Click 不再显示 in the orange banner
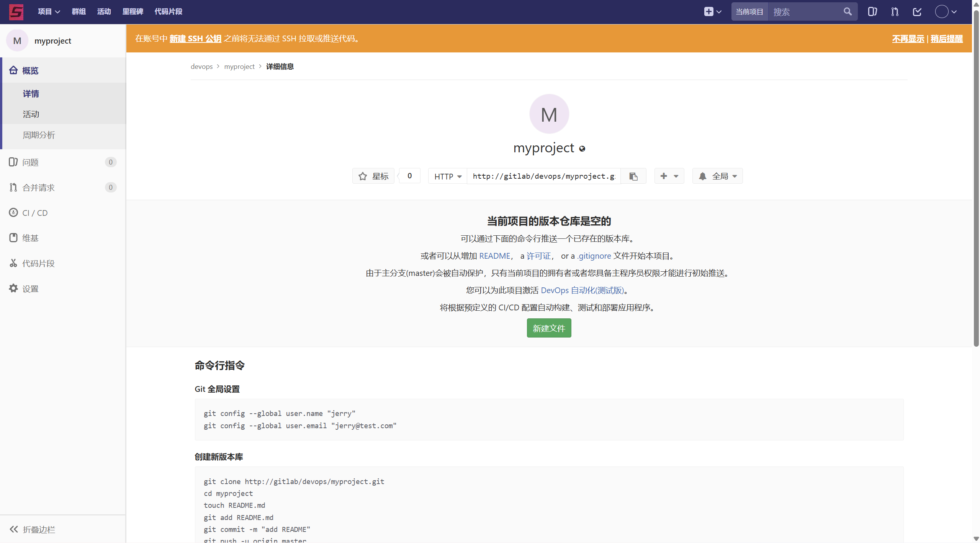This screenshot has height=543, width=980. [908, 39]
